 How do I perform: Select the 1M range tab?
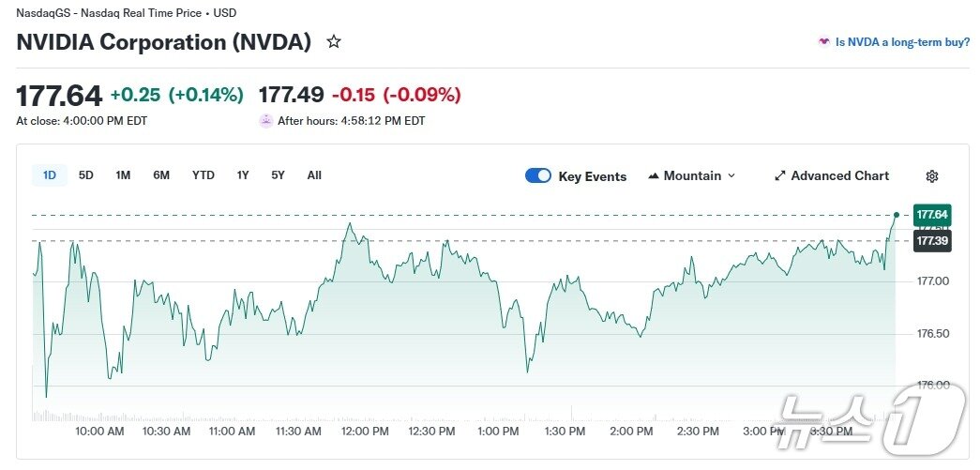(x=123, y=175)
